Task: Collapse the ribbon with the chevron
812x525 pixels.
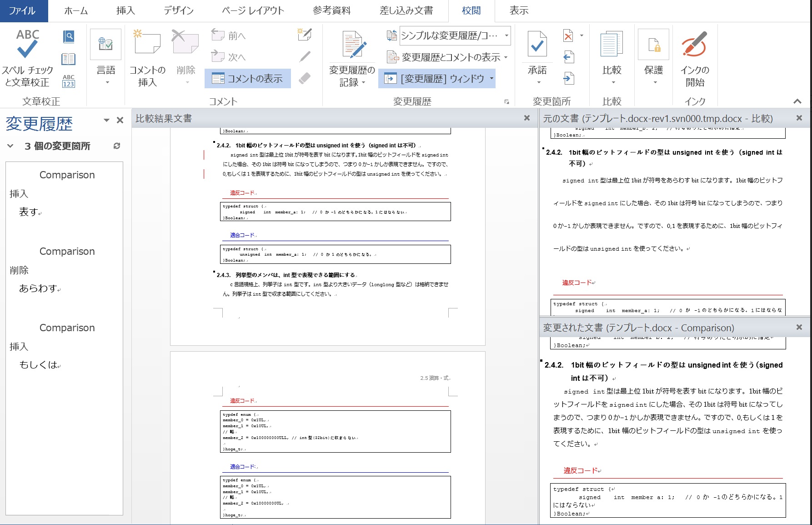Action: [797, 101]
